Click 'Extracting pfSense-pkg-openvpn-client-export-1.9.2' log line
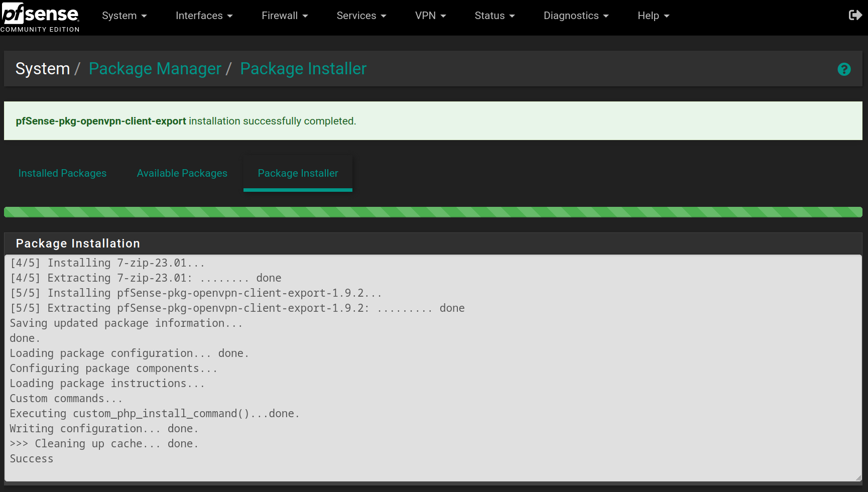Screen dimensions: 868x492 237,308
